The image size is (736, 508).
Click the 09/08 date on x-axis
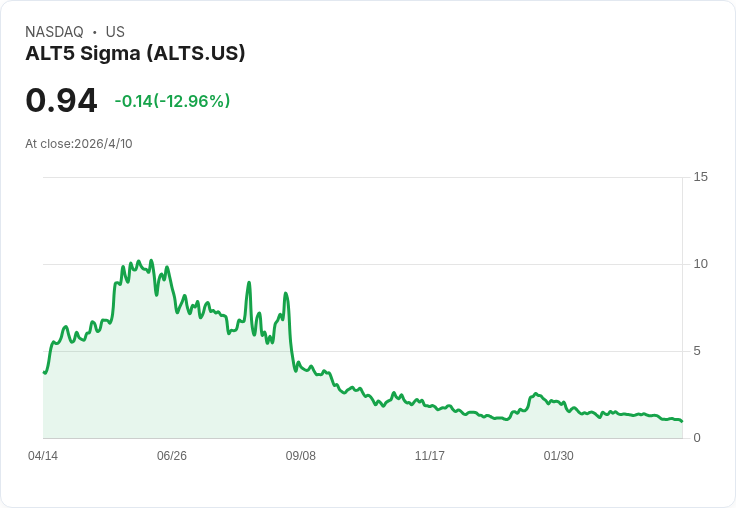[x=300, y=456]
